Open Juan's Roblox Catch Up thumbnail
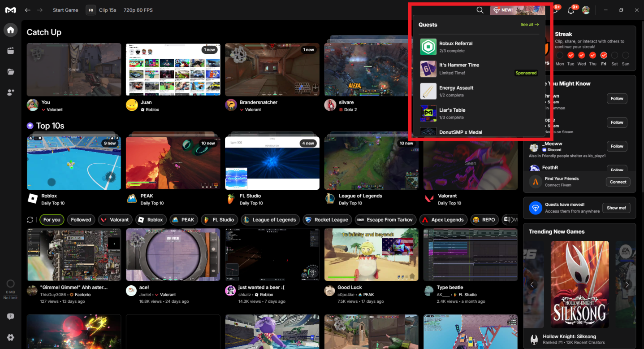 pyautogui.click(x=173, y=70)
